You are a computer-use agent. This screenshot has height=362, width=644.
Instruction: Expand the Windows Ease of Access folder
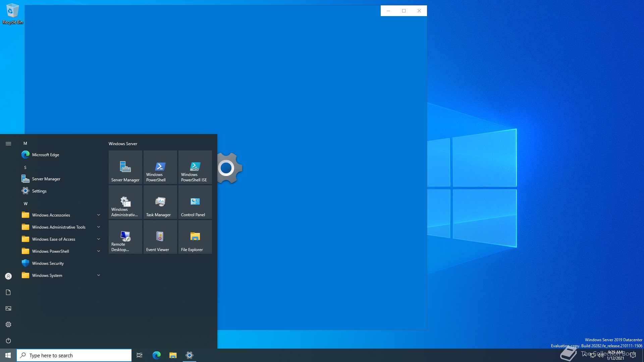pyautogui.click(x=62, y=239)
